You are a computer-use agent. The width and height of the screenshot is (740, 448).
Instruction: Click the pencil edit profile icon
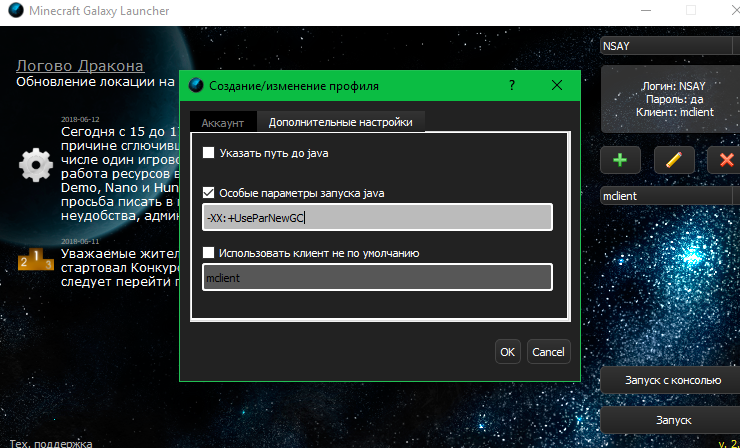674,160
